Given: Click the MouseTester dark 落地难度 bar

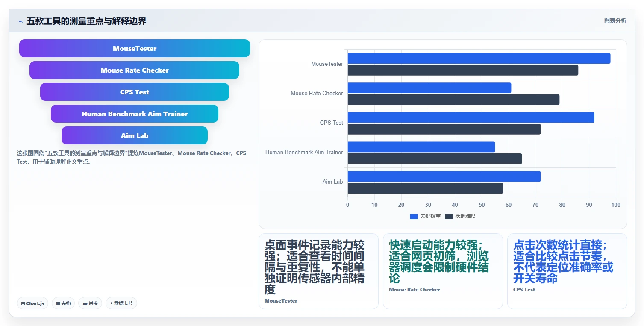Looking at the screenshot, I should [x=463, y=70].
